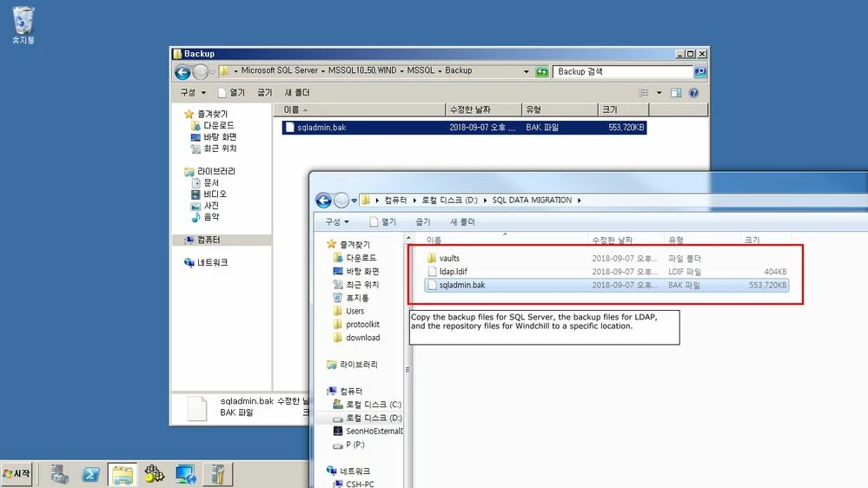Click Forward arrow in SQL DATA MIGRATION window
Image resolution: width=868 pixels, height=488 pixels.
coord(341,201)
